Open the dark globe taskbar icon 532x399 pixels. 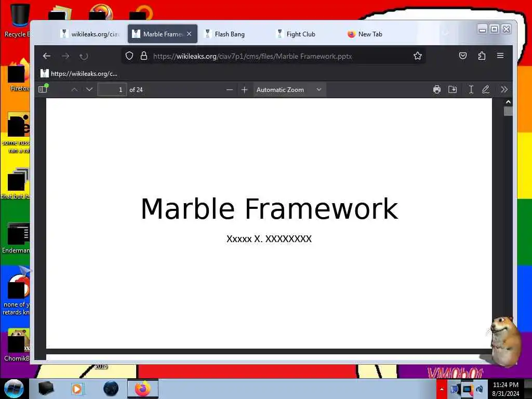click(111, 389)
